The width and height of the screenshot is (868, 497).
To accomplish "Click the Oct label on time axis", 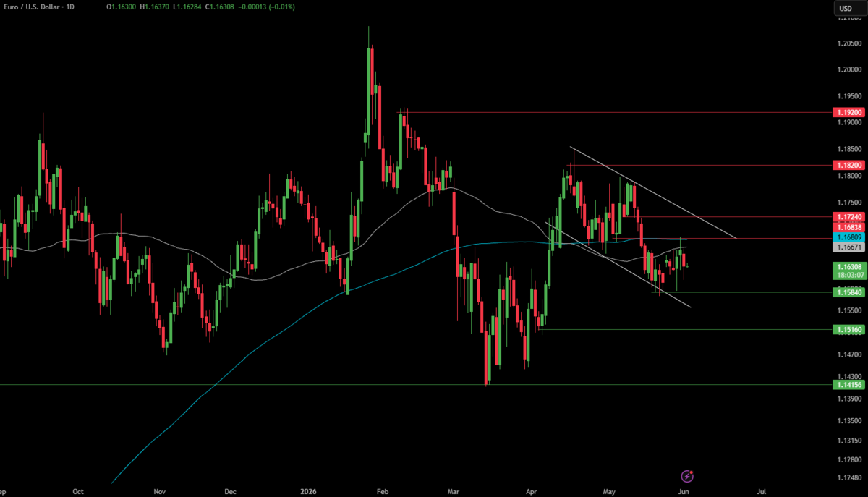I will (77, 490).
